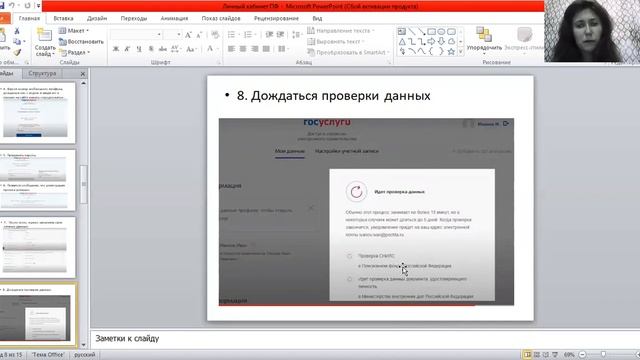Open the font name combo box
Image resolution: width=640 pixels, height=360 pixels.
[x=136, y=35]
